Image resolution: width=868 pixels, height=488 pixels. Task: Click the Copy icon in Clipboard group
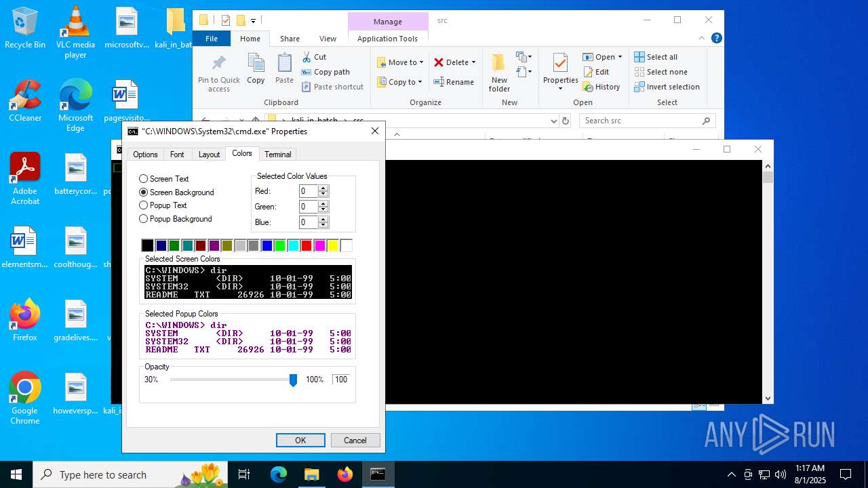256,68
